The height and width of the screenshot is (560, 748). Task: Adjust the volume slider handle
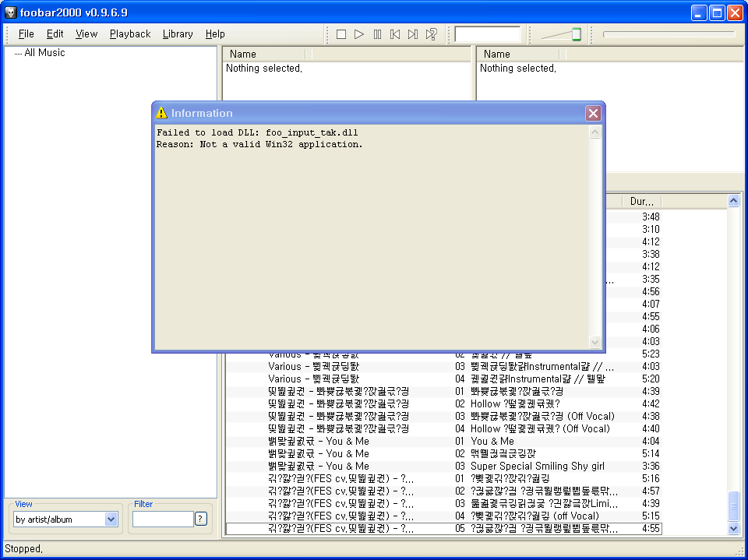click(577, 34)
